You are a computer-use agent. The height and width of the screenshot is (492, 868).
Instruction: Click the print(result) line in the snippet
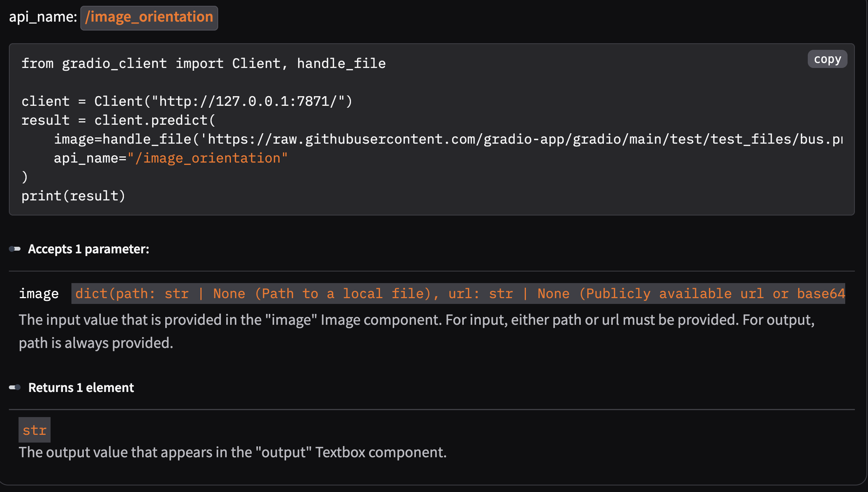73,196
